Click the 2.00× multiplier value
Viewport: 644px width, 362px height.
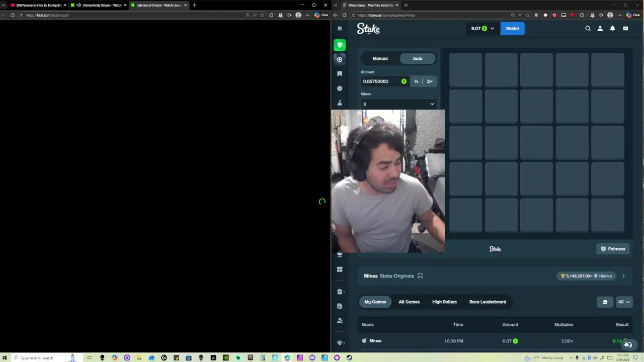click(567, 341)
